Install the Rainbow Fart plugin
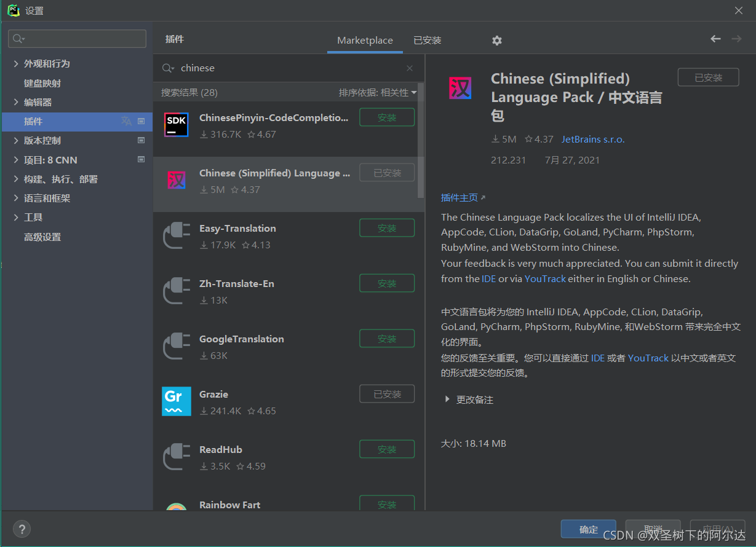Screen dimensions: 756x547 point(387,503)
